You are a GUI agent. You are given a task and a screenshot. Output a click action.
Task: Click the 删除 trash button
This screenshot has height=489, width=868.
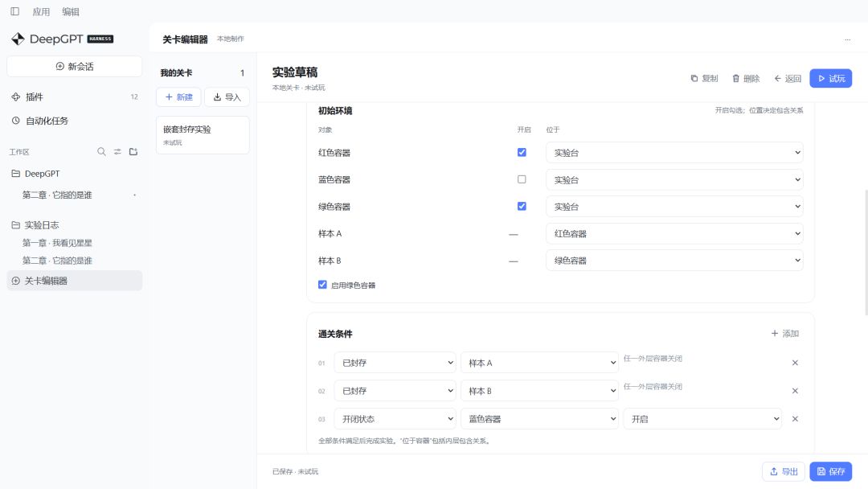tap(746, 79)
